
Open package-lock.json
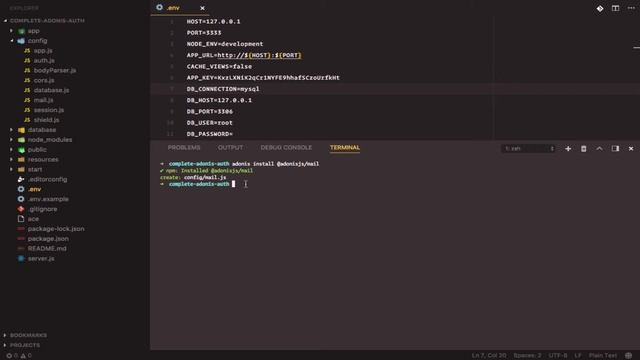click(56, 229)
